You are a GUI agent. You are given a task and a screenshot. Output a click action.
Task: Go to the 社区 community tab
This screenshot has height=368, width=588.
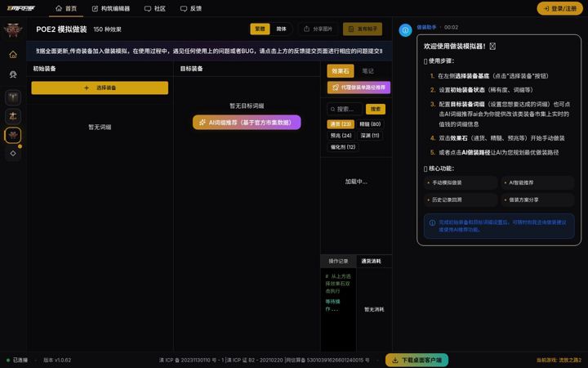click(x=155, y=8)
